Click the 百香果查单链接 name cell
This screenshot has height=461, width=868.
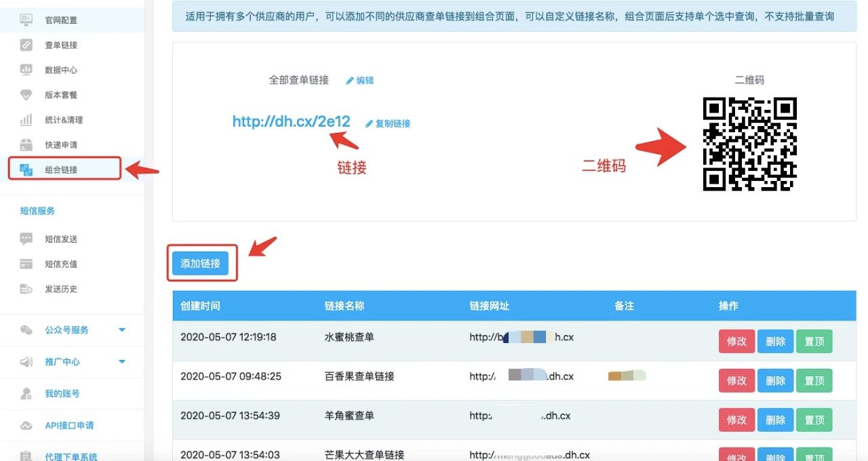(359, 376)
